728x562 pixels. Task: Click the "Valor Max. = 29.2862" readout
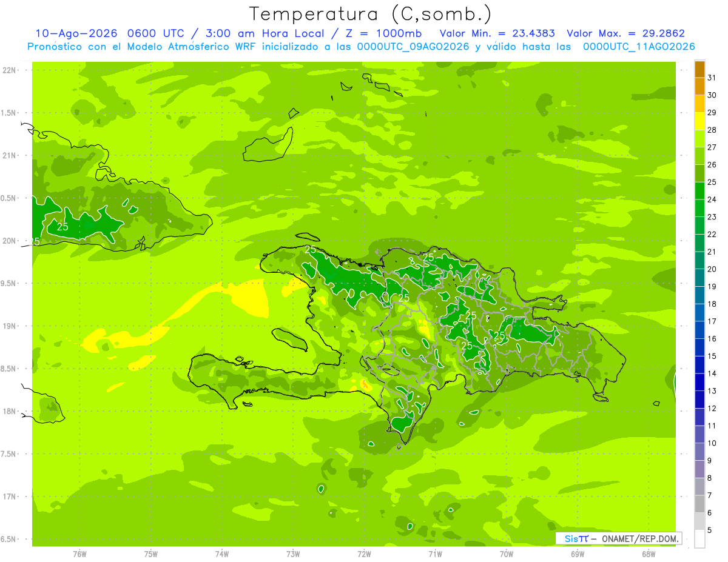625,33
